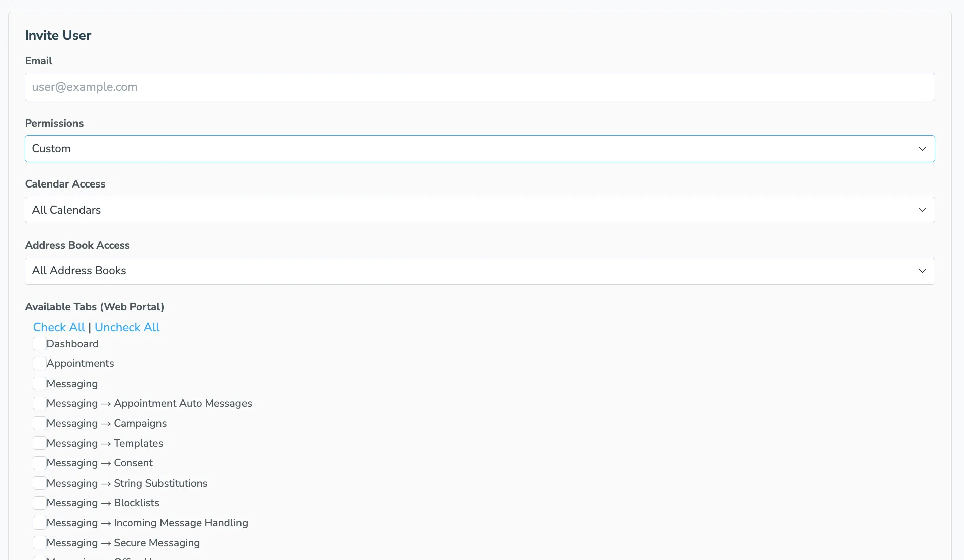Open the Calendar Access dropdown
The image size is (964, 560).
(x=479, y=210)
